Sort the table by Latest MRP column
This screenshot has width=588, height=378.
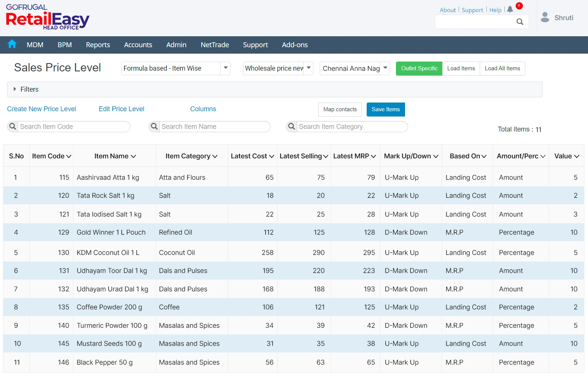coord(354,156)
